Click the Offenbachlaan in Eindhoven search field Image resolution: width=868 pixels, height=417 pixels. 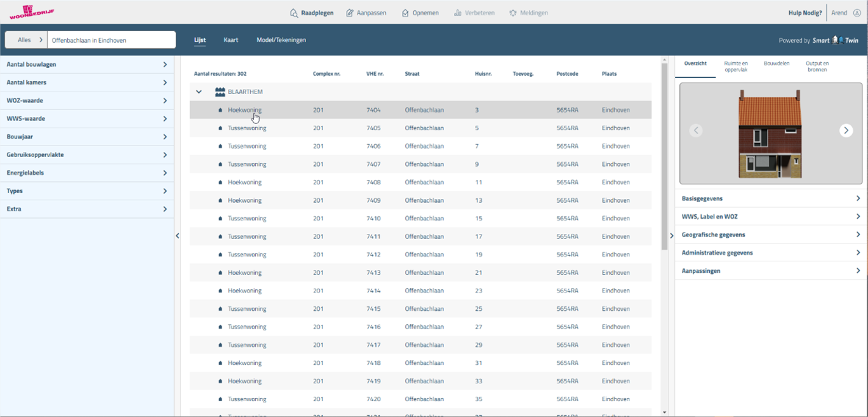tap(111, 40)
